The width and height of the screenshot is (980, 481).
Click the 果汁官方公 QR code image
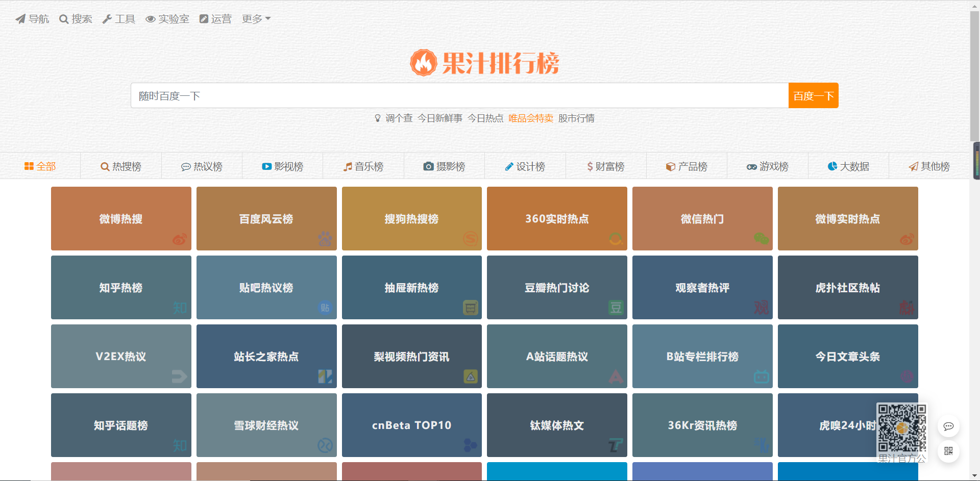[x=902, y=427]
